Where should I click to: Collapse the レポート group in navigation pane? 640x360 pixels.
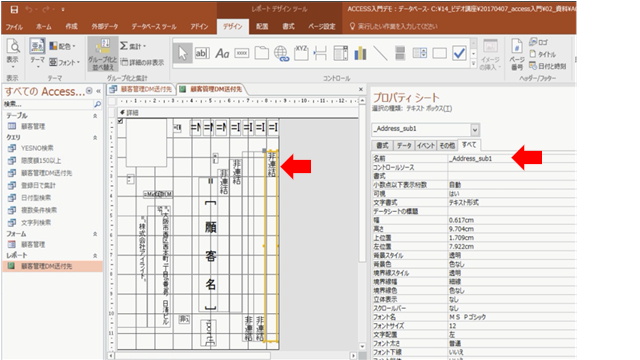[95, 256]
